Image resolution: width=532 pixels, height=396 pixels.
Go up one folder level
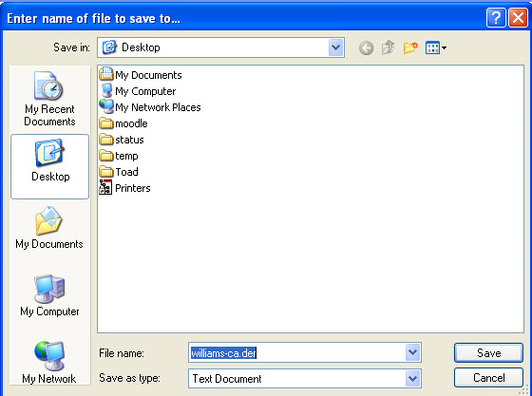tap(389, 47)
